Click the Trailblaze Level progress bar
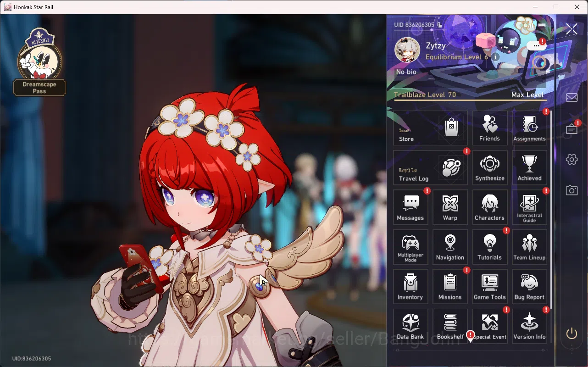The height and width of the screenshot is (367, 588). [x=470, y=100]
